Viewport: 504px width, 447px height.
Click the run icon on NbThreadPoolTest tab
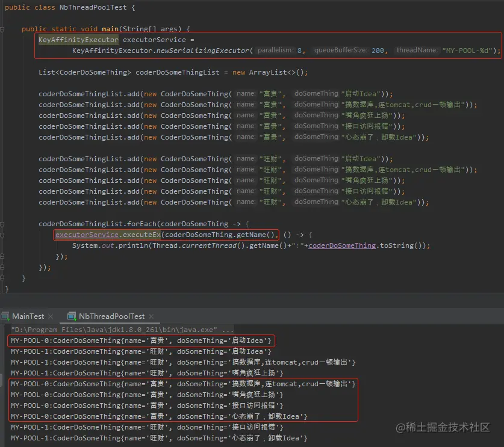72,316
